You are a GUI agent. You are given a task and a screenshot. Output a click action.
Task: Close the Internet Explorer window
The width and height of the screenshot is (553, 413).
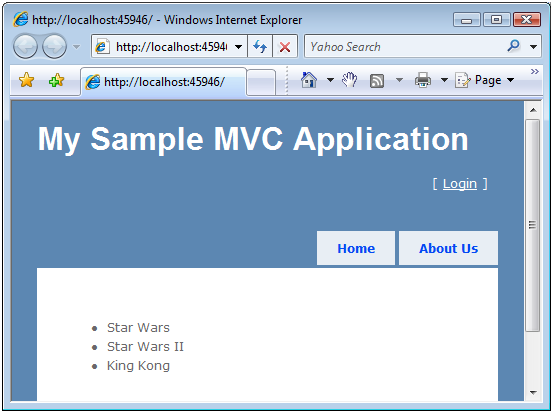coord(527,20)
